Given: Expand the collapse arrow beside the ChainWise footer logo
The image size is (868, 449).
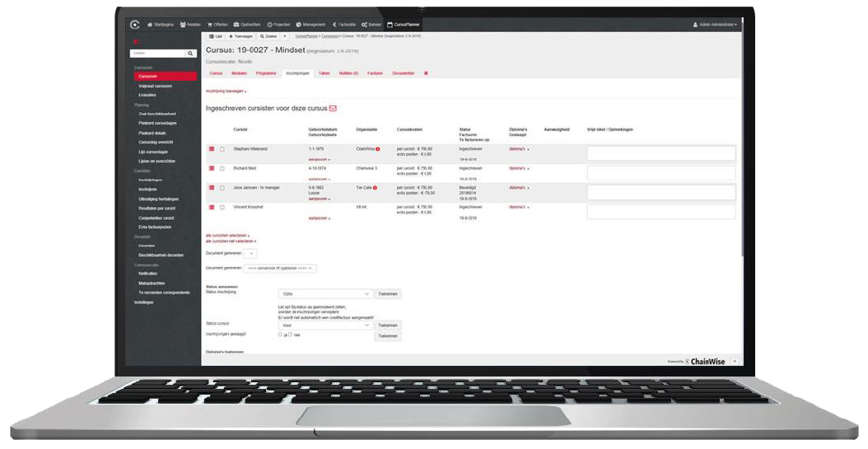Looking at the screenshot, I should [735, 361].
